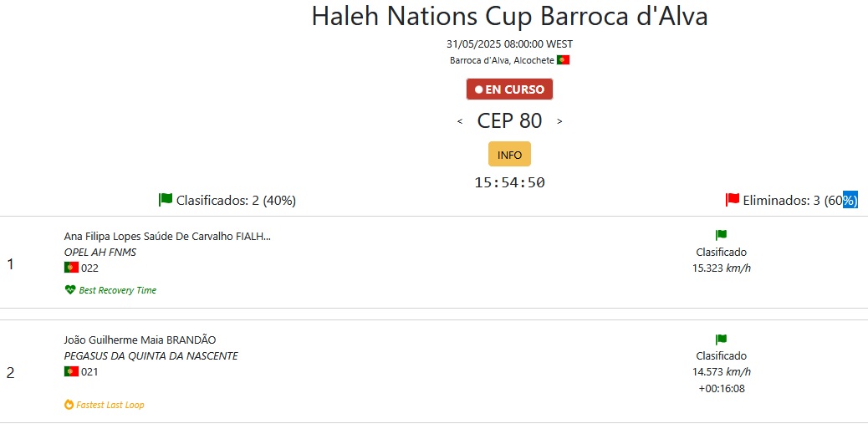Screen dimensions: 868x424
Task: Click green flag above first Clasificado status
Action: point(721,235)
